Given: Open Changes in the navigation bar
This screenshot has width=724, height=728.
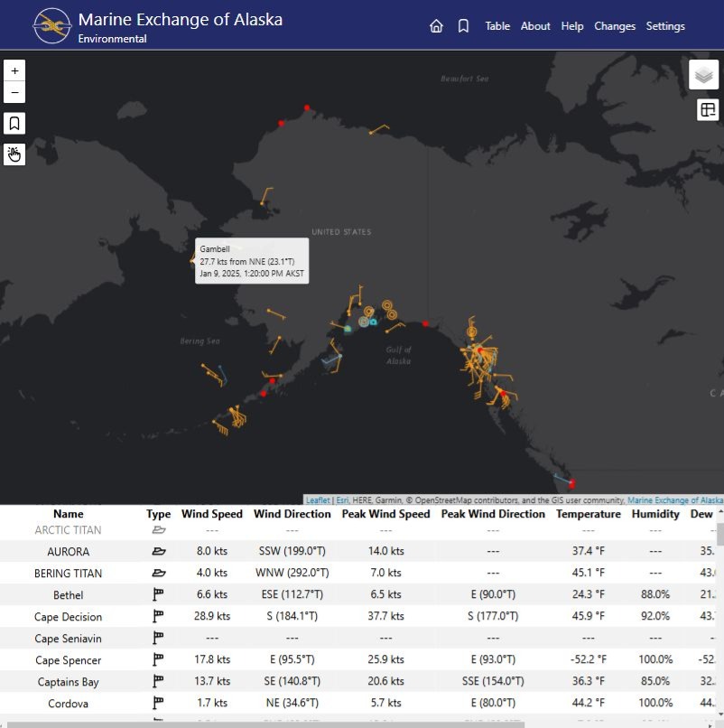Looking at the screenshot, I should point(615,26).
